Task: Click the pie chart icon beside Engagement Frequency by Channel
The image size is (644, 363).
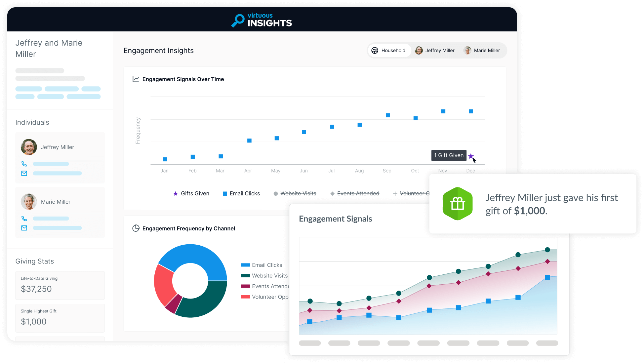Action: tap(136, 228)
